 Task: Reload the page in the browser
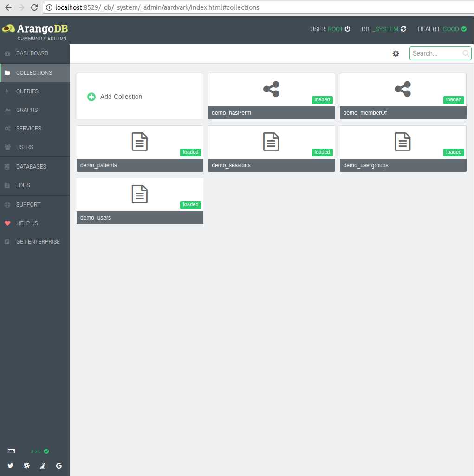(x=34, y=7)
